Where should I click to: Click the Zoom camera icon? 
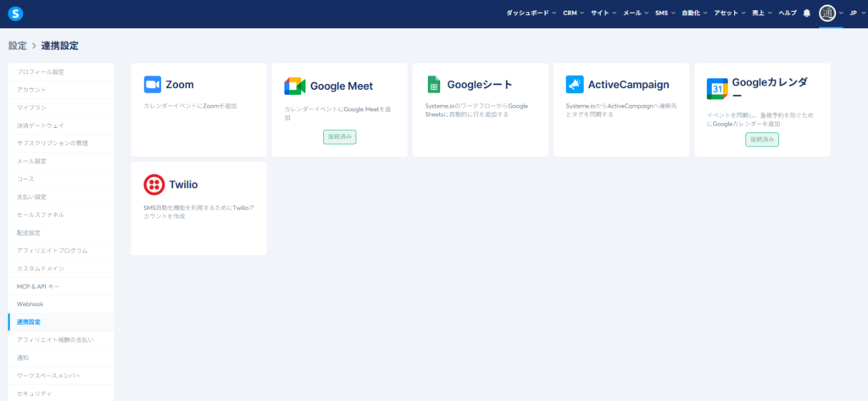pos(153,85)
